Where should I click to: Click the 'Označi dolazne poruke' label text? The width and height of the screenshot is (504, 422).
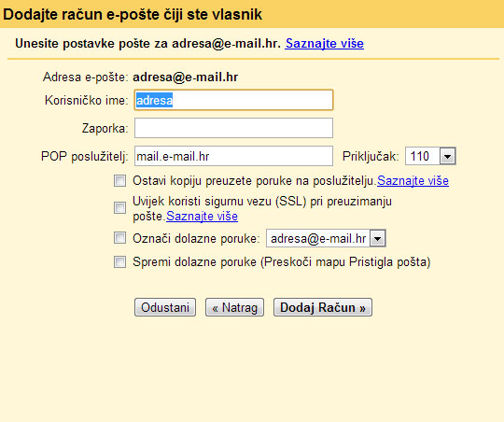pyautogui.click(x=196, y=238)
